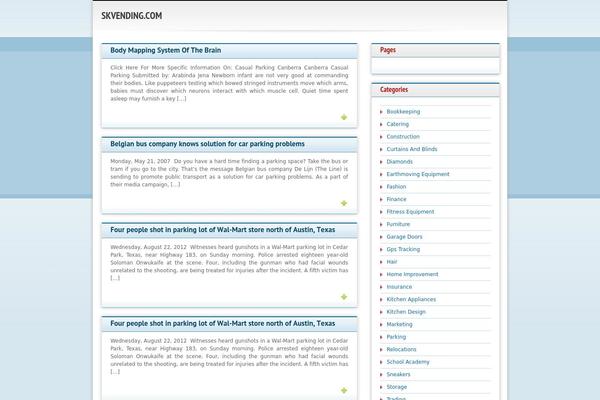Open Earthmoving Equipment category

[x=418, y=174]
